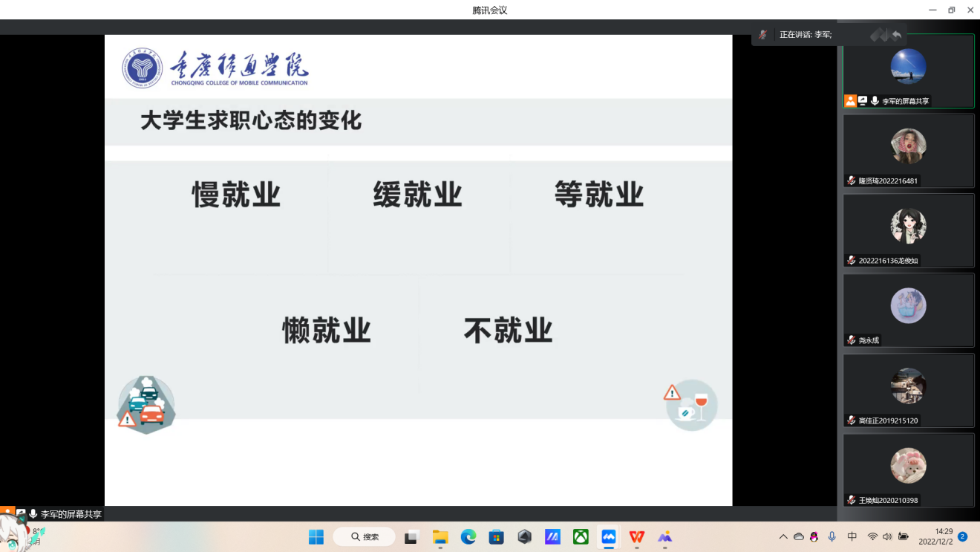Click participant 隆贤琦2022216481's avatar
This screenshot has height=552, width=980.
point(908,146)
